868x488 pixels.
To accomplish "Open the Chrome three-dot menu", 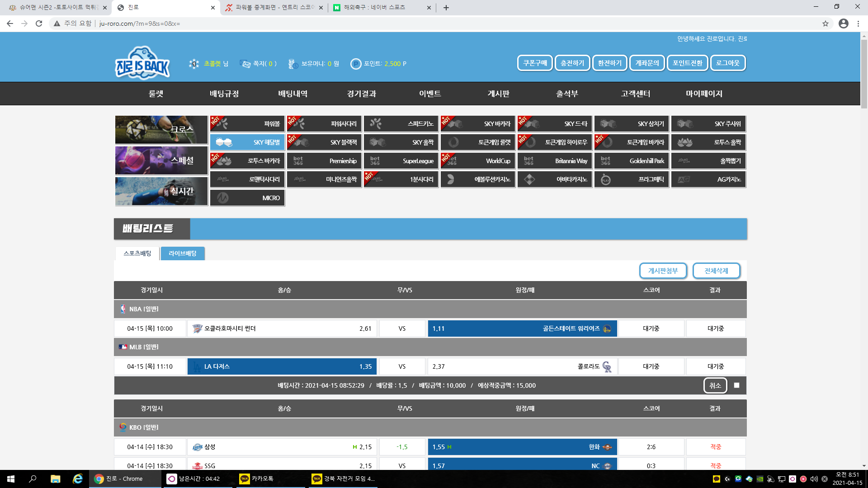I will point(858,23).
